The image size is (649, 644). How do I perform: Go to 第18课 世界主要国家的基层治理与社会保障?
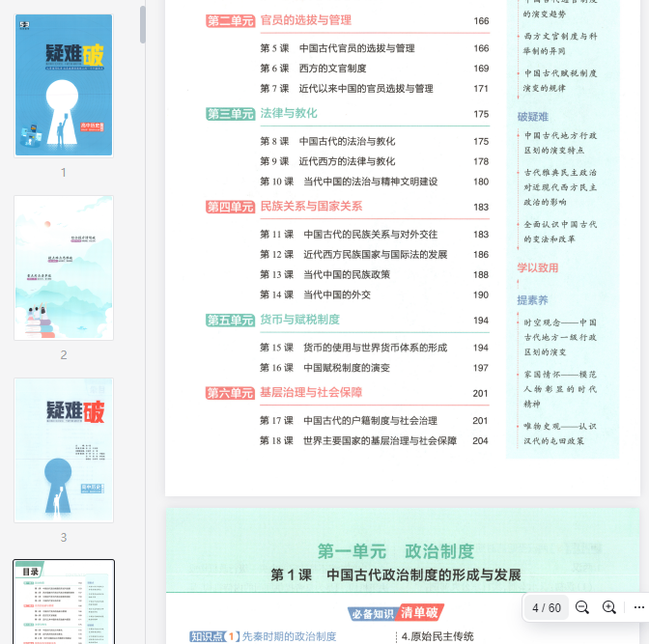365,440
